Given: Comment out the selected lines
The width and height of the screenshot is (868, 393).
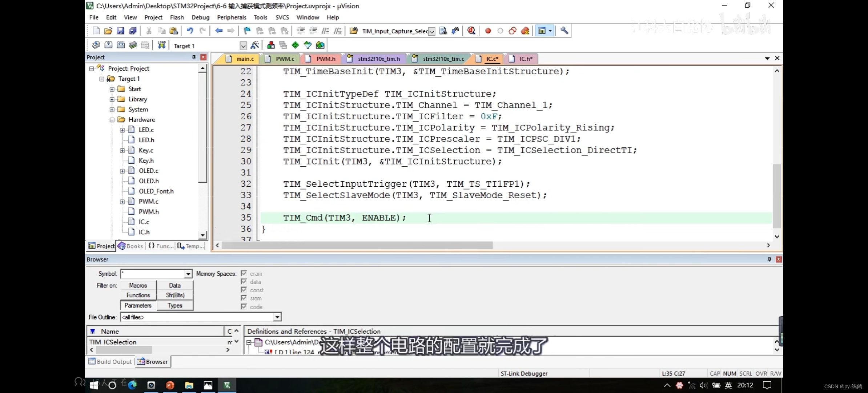Looking at the screenshot, I should 325,31.
